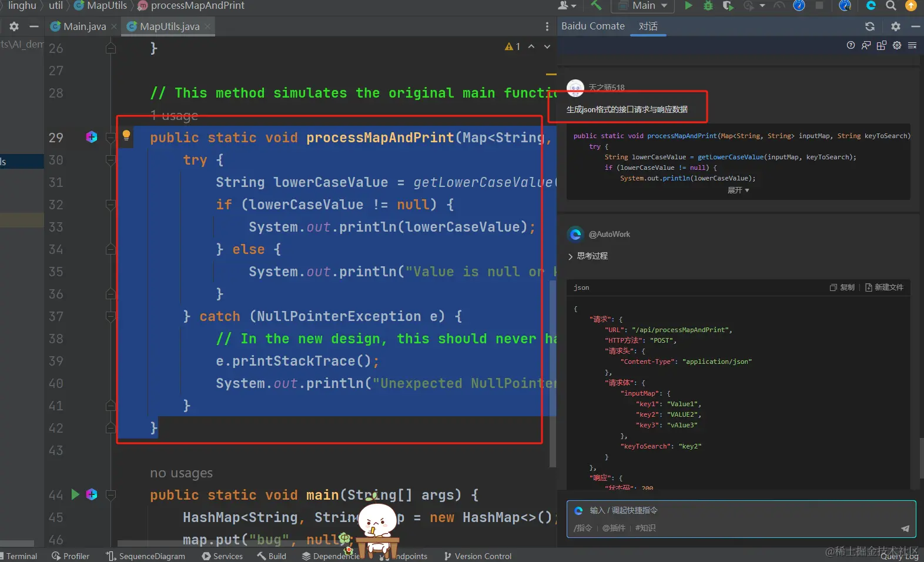
Task: Click the #知识 shortcut in chat input
Action: point(645,528)
